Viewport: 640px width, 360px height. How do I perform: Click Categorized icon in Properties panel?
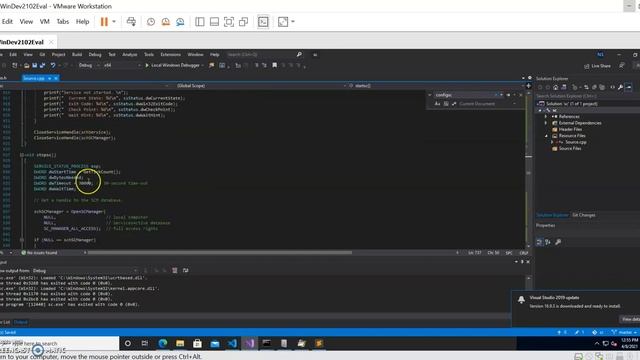(x=540, y=242)
